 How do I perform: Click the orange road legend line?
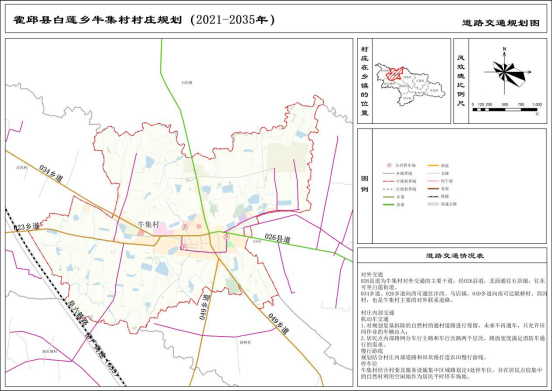click(433, 165)
